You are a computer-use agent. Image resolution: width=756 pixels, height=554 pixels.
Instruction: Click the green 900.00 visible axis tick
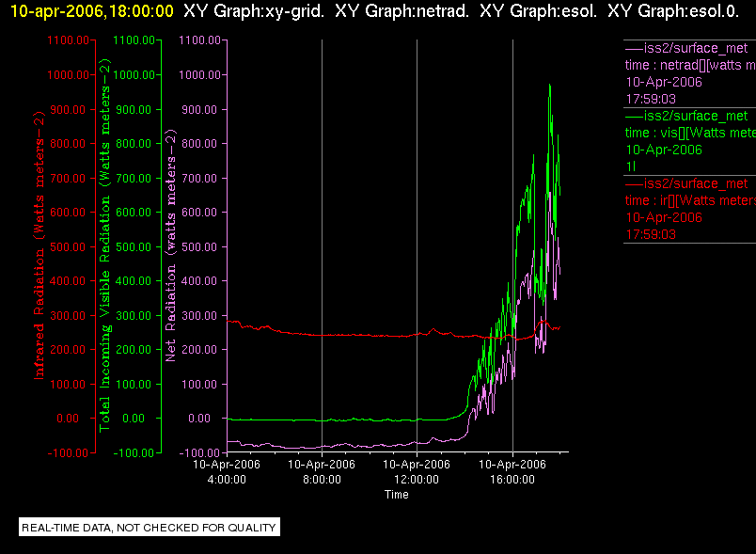(x=134, y=110)
